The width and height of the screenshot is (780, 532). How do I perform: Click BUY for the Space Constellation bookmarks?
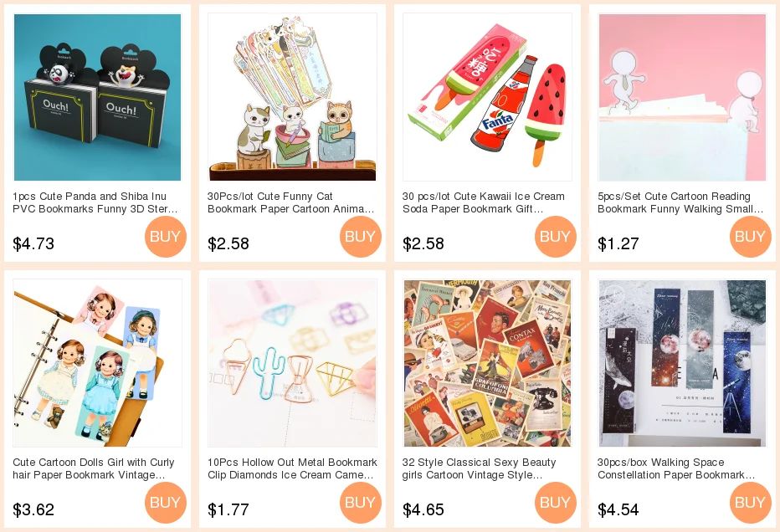point(751,503)
